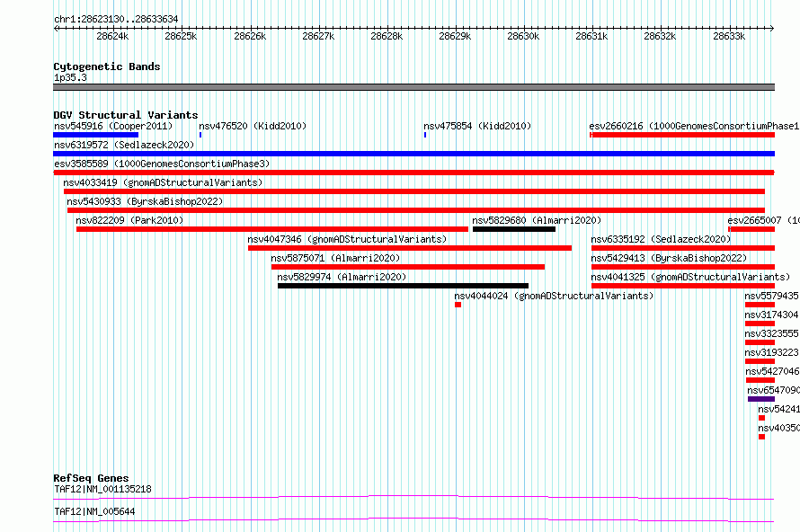Viewport: 800px width, 532px height.
Task: Click the nsv475854 (Kidd2010) label
Action: coord(477,126)
